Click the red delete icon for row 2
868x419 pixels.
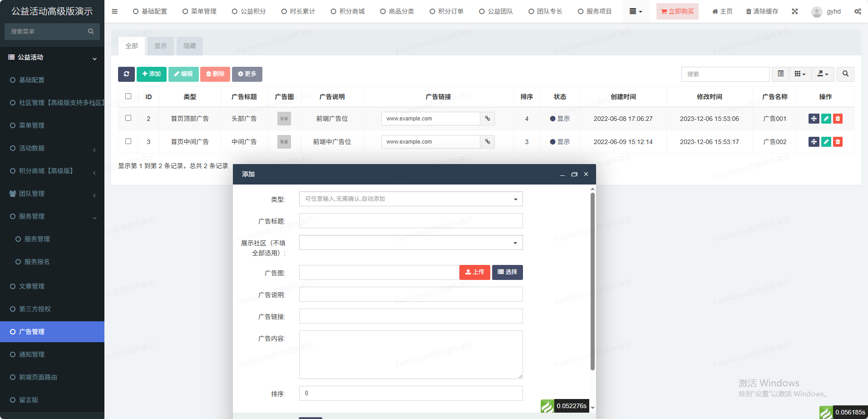click(838, 119)
